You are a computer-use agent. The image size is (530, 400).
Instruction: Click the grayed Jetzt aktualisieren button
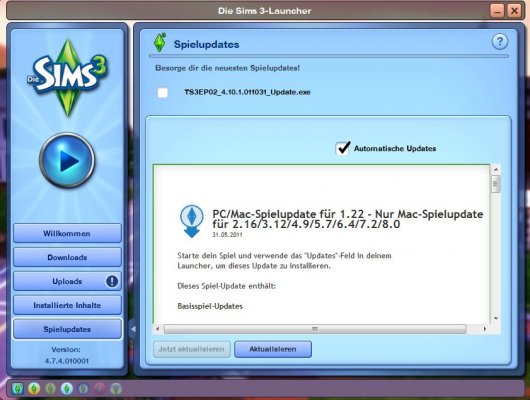pyautogui.click(x=192, y=349)
